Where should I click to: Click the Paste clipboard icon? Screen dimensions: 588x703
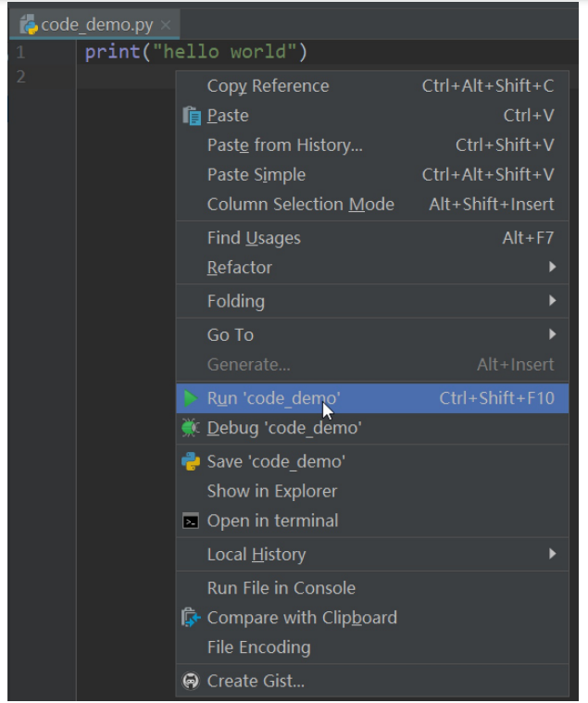(192, 116)
